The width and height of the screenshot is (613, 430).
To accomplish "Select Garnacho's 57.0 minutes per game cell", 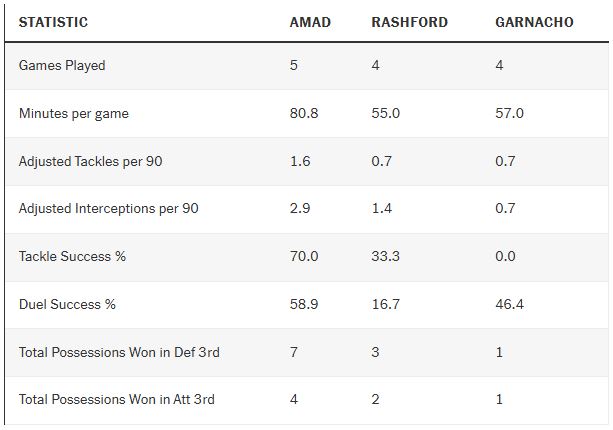I will point(509,113).
